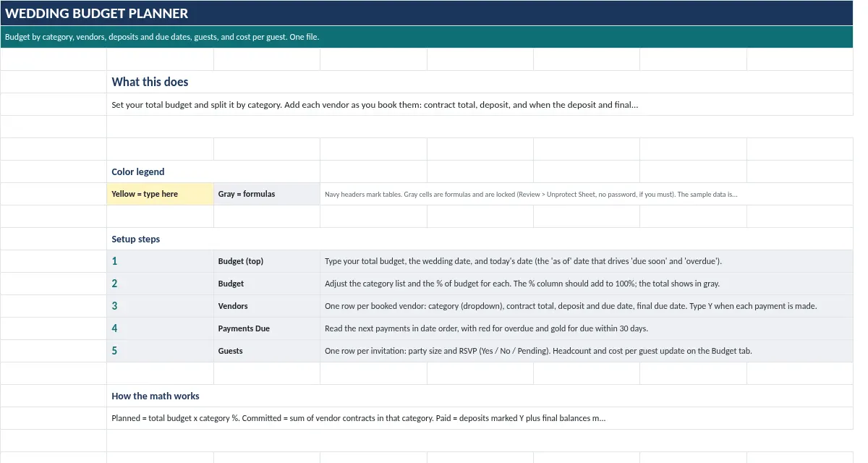
Task: Click the 'Planned = total budget x category %' cell
Action: coord(480,418)
